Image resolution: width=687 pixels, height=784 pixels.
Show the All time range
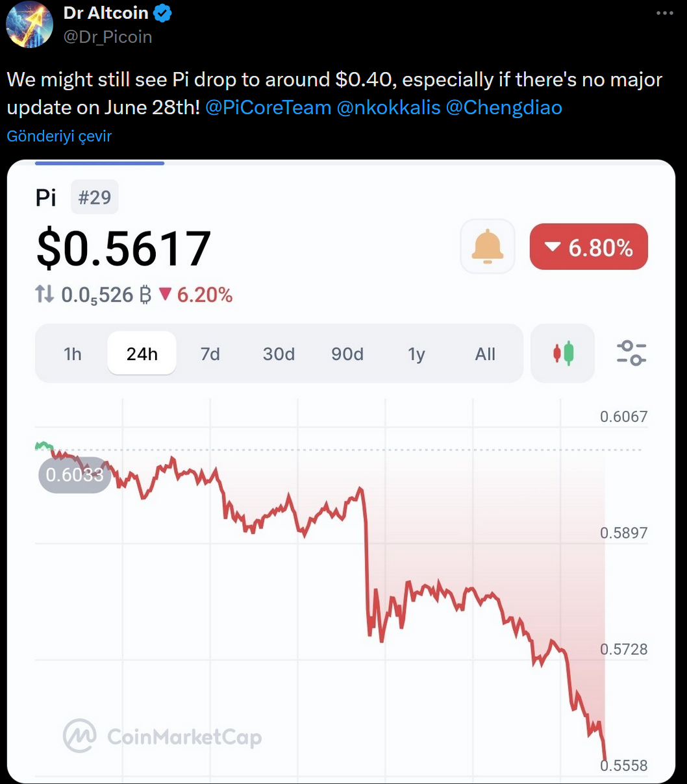(485, 354)
